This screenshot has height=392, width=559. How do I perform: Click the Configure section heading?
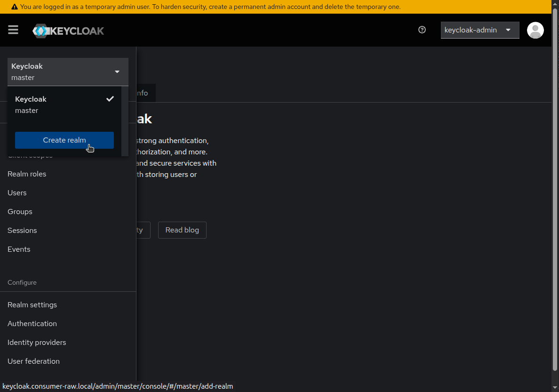22,282
